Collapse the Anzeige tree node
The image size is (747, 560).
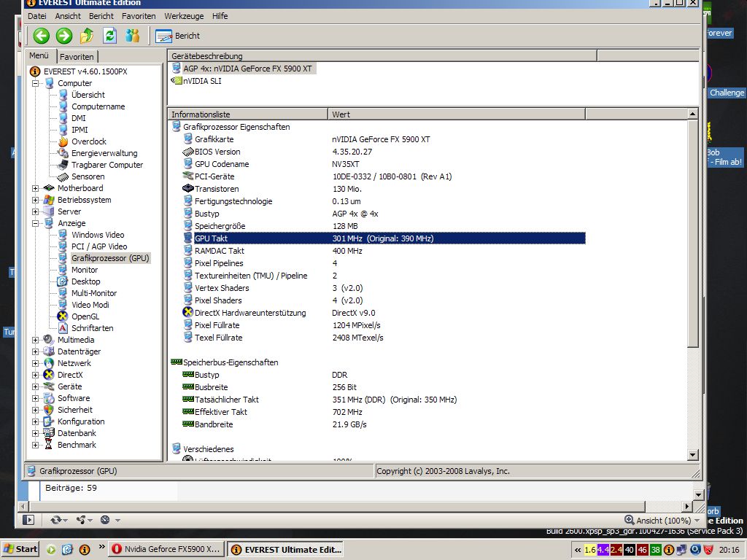[x=35, y=223]
